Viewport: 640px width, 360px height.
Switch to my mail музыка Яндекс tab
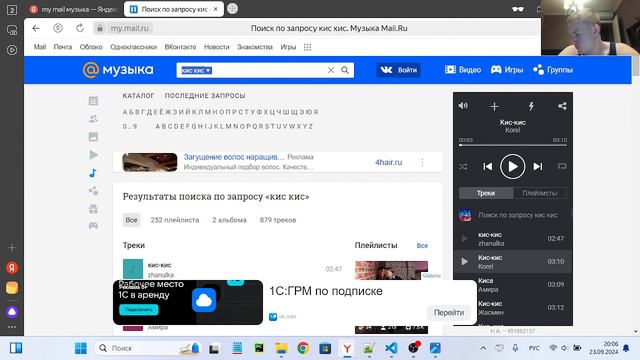74,9
